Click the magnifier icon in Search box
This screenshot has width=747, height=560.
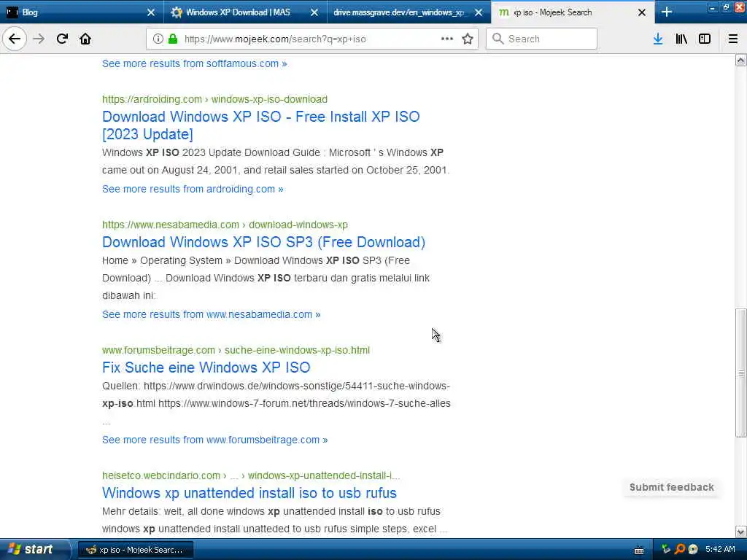point(498,39)
